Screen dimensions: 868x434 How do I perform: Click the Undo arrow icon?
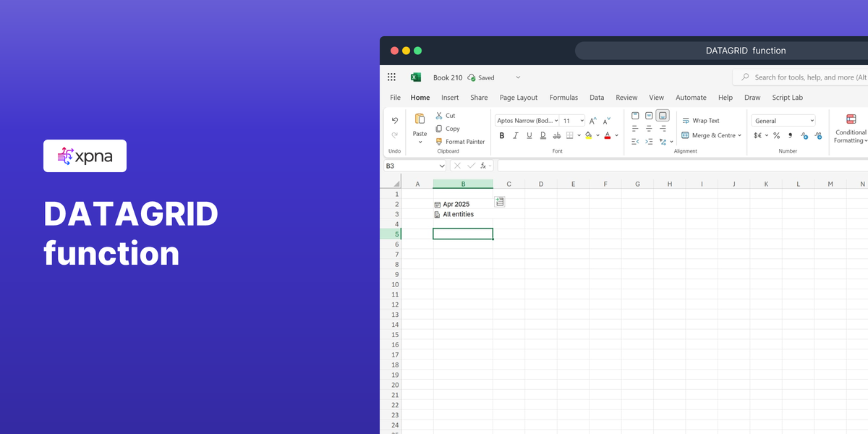coord(394,120)
